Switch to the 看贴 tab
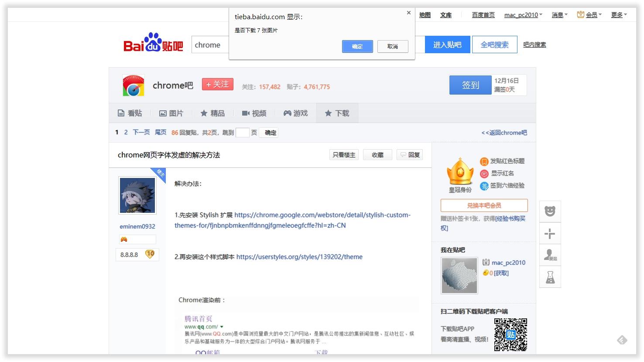 (x=130, y=113)
